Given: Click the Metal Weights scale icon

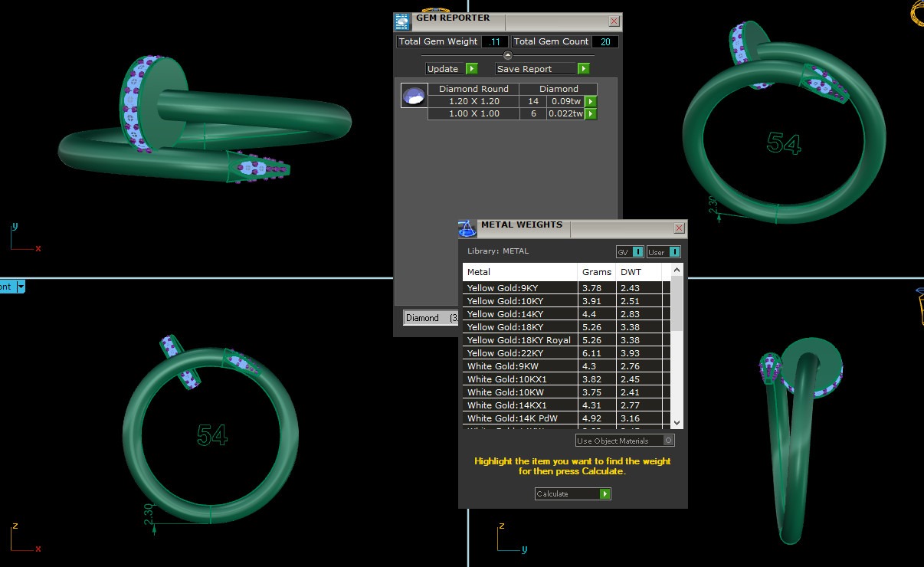Looking at the screenshot, I should coord(467,228).
